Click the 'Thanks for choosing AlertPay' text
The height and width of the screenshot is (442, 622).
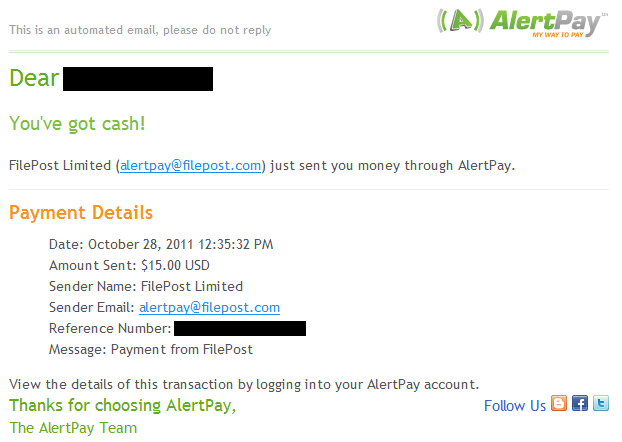(x=123, y=406)
